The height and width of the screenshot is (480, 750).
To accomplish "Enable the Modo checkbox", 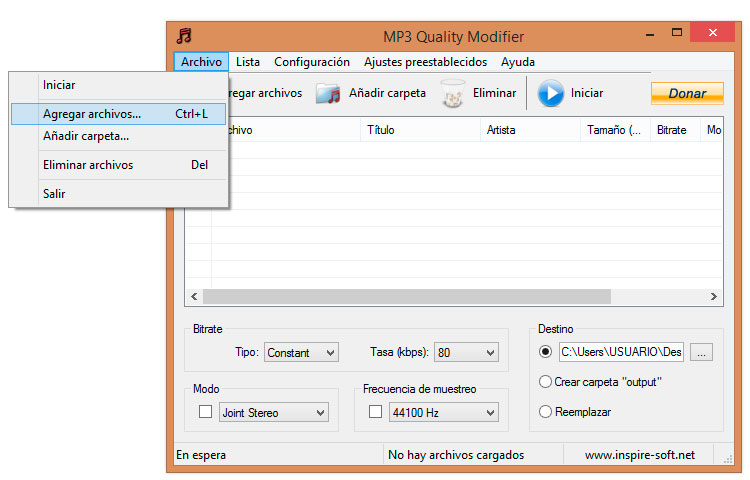I will [205, 412].
